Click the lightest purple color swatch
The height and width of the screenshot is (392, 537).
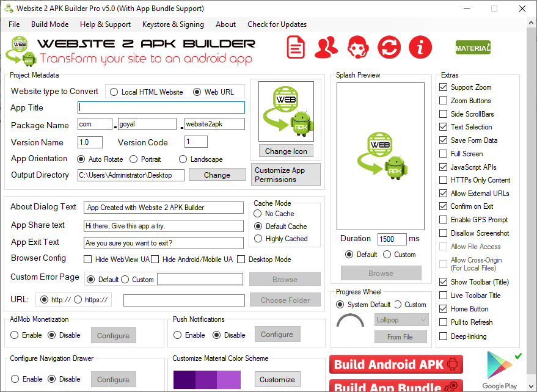(x=228, y=380)
